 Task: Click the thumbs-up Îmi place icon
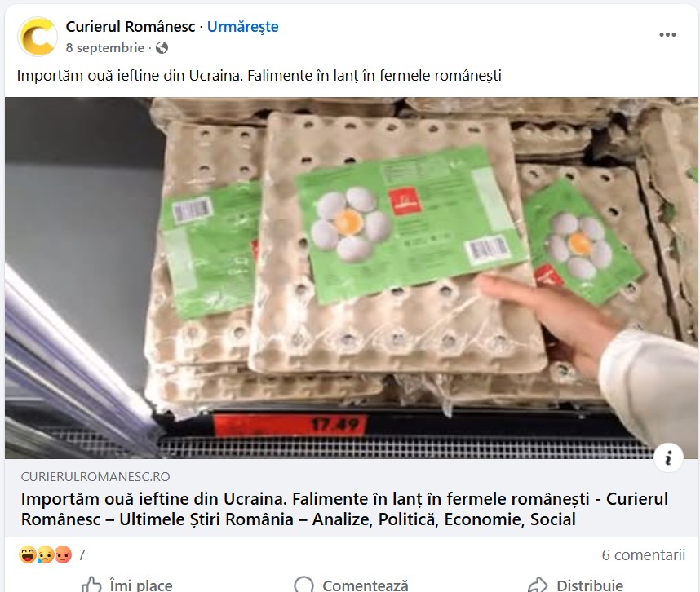(x=92, y=585)
